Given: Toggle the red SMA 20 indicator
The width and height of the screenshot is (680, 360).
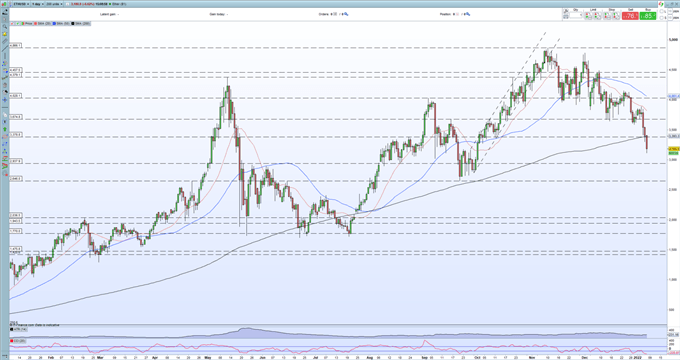Looking at the screenshot, I should tap(42, 23).
